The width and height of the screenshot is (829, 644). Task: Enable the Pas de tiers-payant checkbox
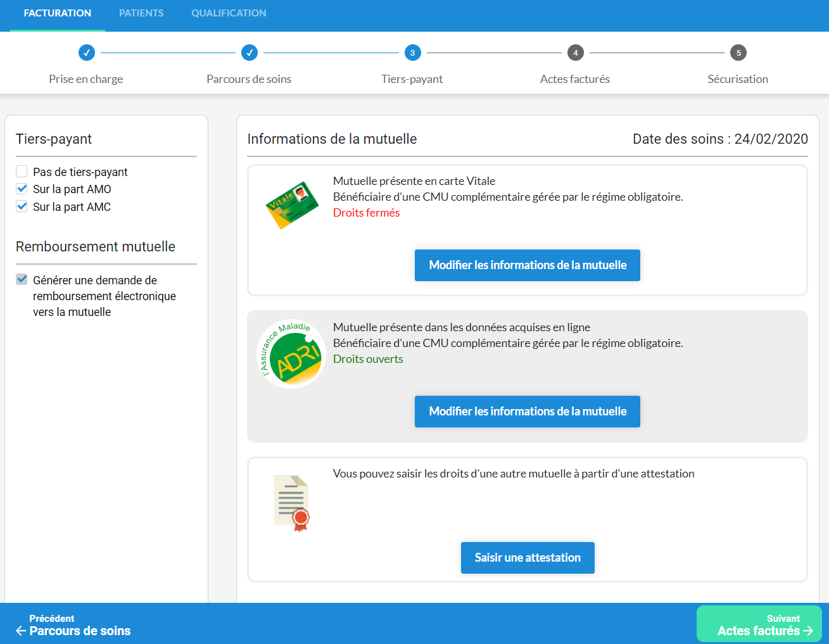tap(22, 172)
